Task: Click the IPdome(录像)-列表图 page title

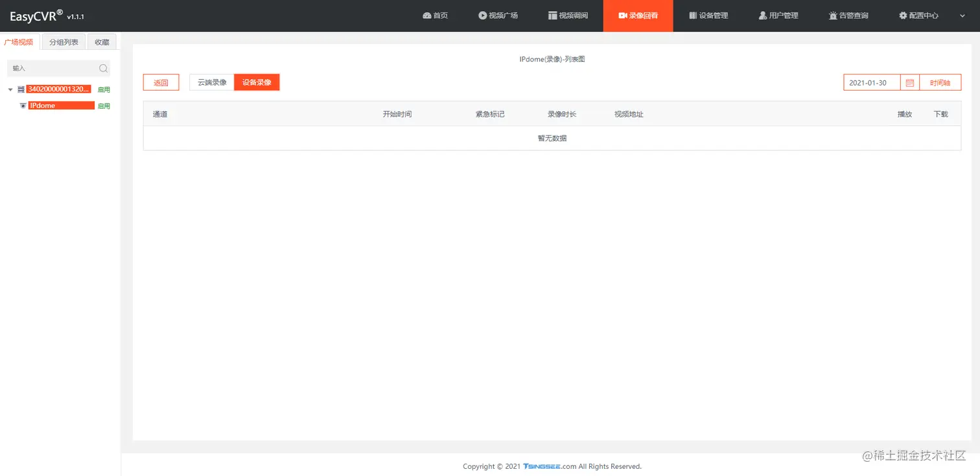Action: 552,59
